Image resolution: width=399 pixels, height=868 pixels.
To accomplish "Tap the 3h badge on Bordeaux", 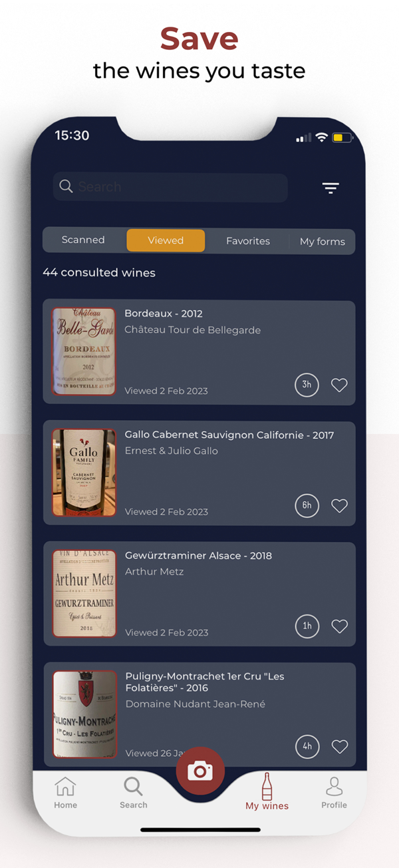I will point(307,385).
